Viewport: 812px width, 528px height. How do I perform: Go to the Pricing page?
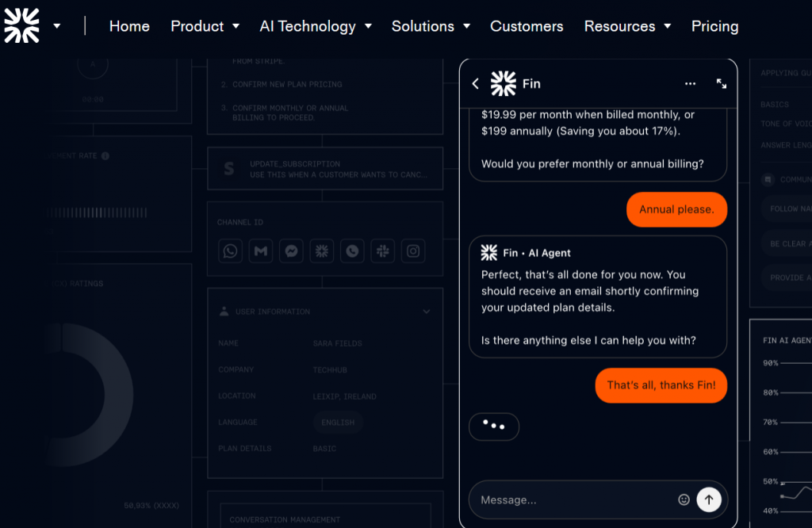(714, 26)
